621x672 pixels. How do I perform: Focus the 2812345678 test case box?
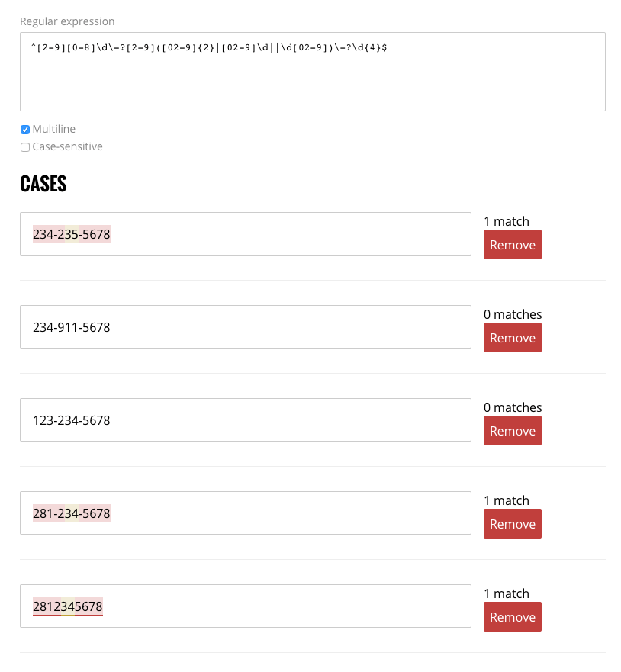pos(246,606)
